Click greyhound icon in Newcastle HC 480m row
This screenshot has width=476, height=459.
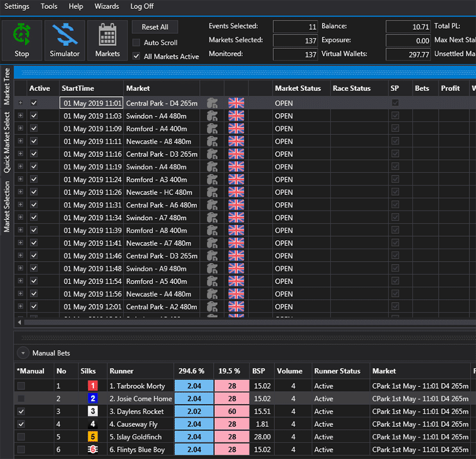point(212,192)
